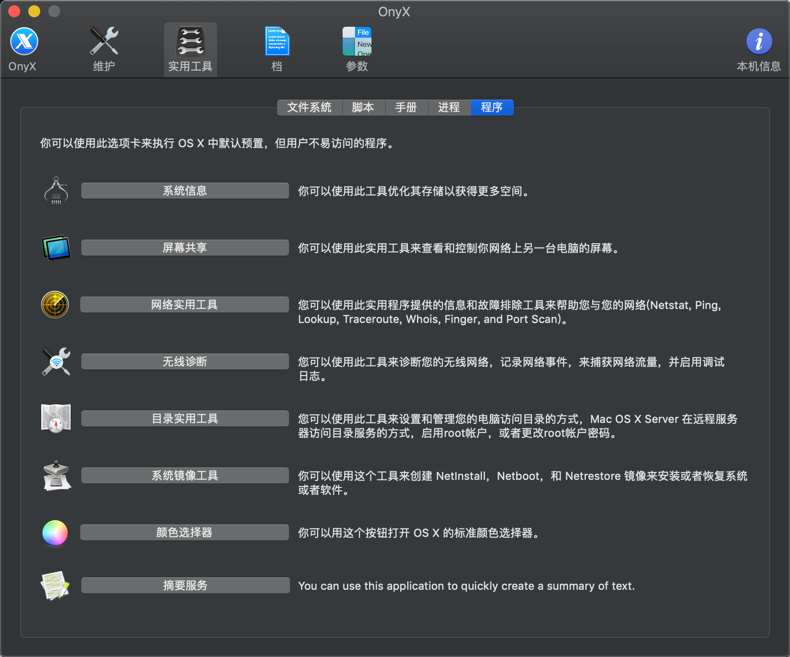Launch the 系统信息 button
Image resolution: width=790 pixels, height=657 pixels.
tap(185, 190)
